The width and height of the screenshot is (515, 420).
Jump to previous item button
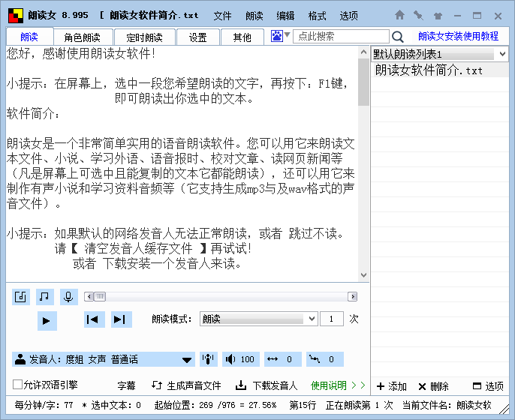pyautogui.click(x=95, y=319)
